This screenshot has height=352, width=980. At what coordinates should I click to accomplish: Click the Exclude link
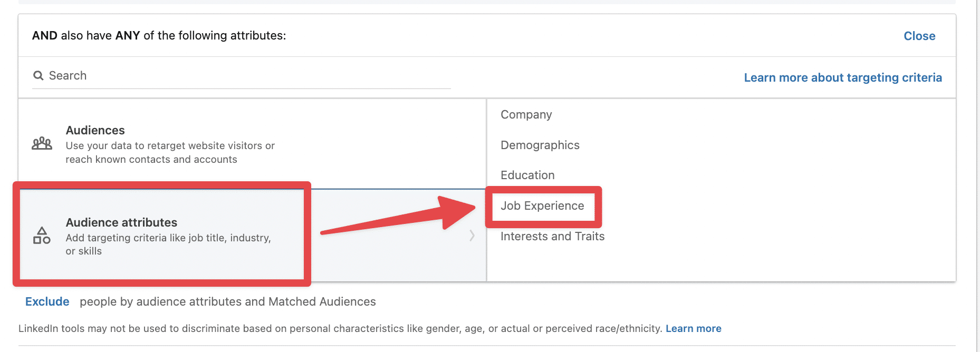coord(47,301)
